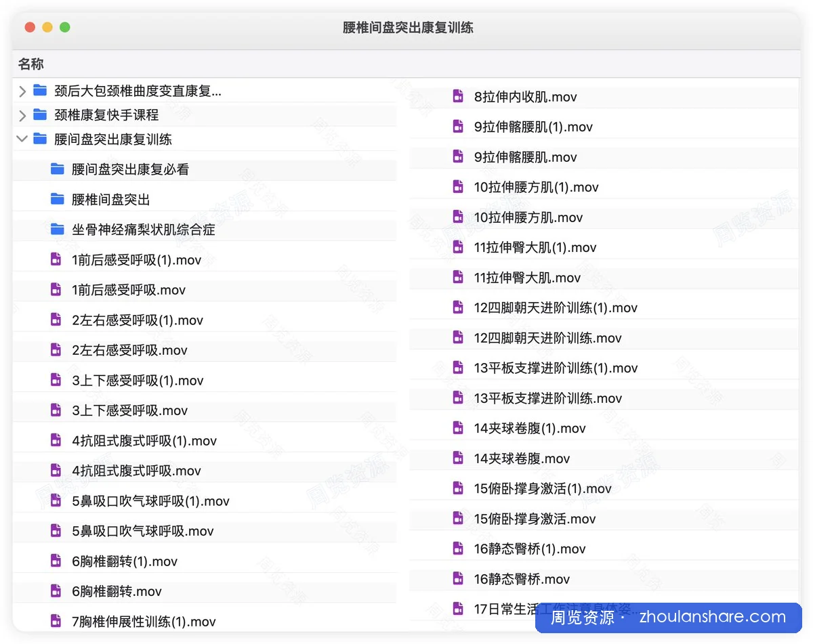The width and height of the screenshot is (813, 644).
Task: Click video icon of 3上下感受呼吸.mov
Action: click(56, 410)
